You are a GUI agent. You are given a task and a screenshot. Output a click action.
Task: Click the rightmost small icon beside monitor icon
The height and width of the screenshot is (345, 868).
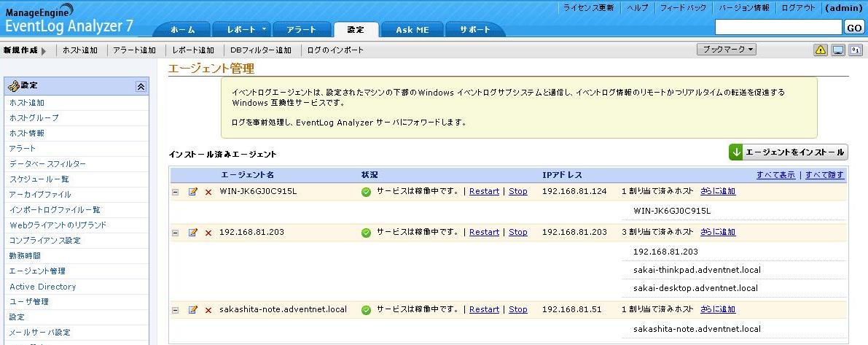[x=856, y=50]
